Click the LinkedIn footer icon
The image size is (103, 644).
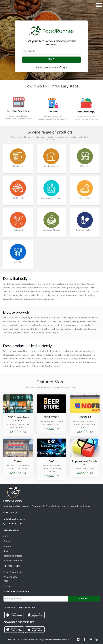click(x=97, y=639)
